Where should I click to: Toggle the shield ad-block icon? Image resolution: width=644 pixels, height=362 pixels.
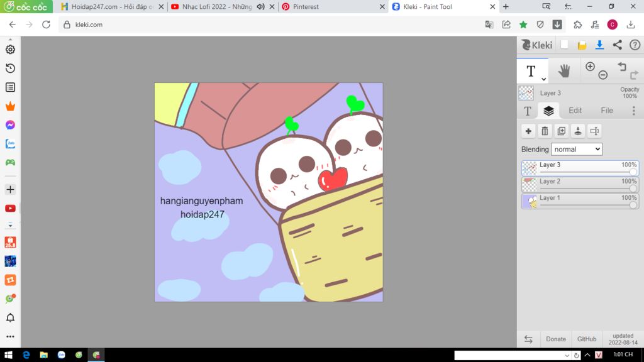pos(540,25)
